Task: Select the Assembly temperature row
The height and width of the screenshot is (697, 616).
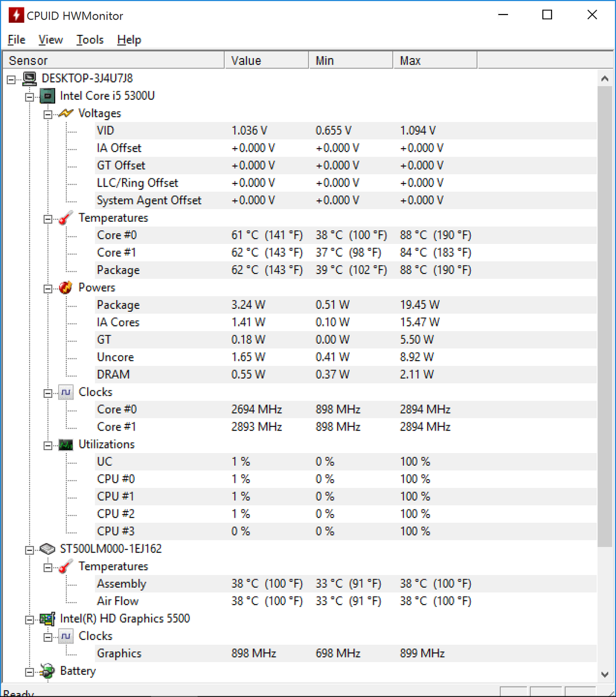Action: pos(346,584)
